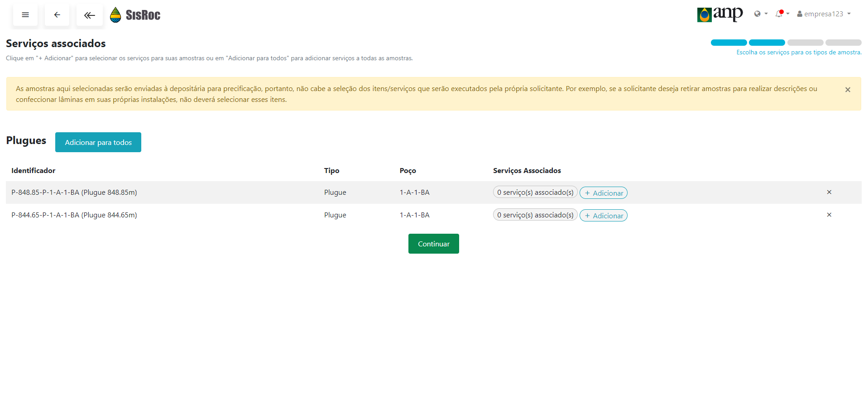Open the notifications bell dropdown

[782, 14]
